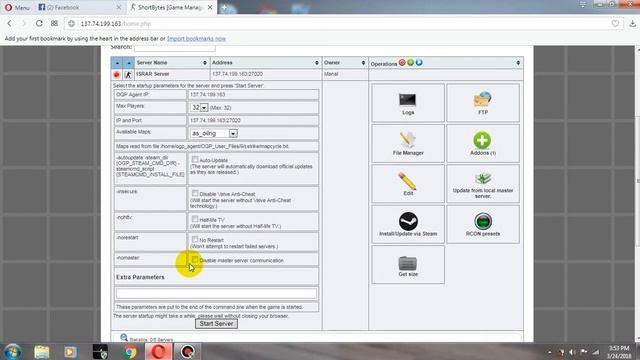Click red stop icon in Operations header
Viewport: 640px width, 360px height.
click(x=402, y=62)
